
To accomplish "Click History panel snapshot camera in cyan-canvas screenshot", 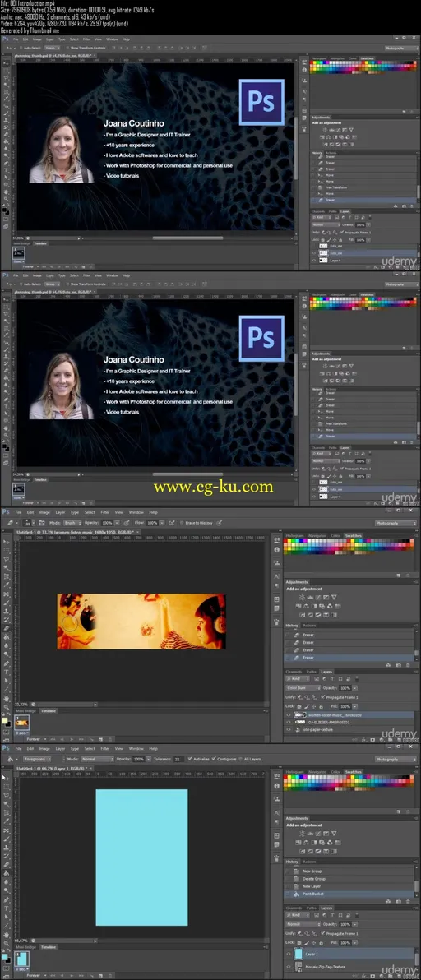I will click(x=399, y=902).
